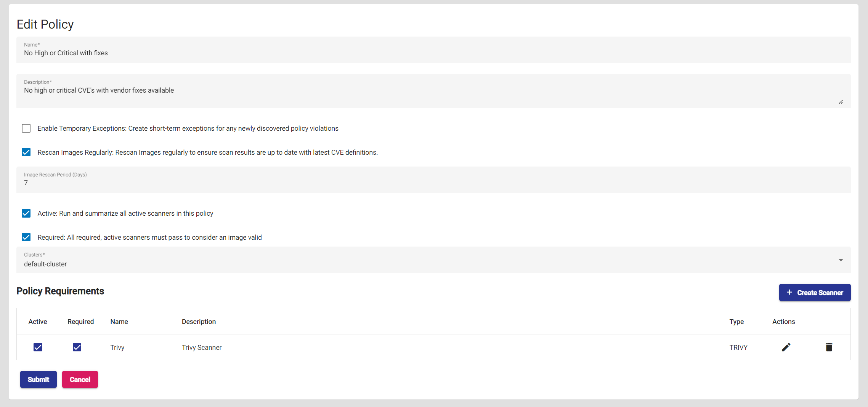The width and height of the screenshot is (868, 407).
Task: Uncheck Required for the Trivy scanner row
Action: point(77,347)
